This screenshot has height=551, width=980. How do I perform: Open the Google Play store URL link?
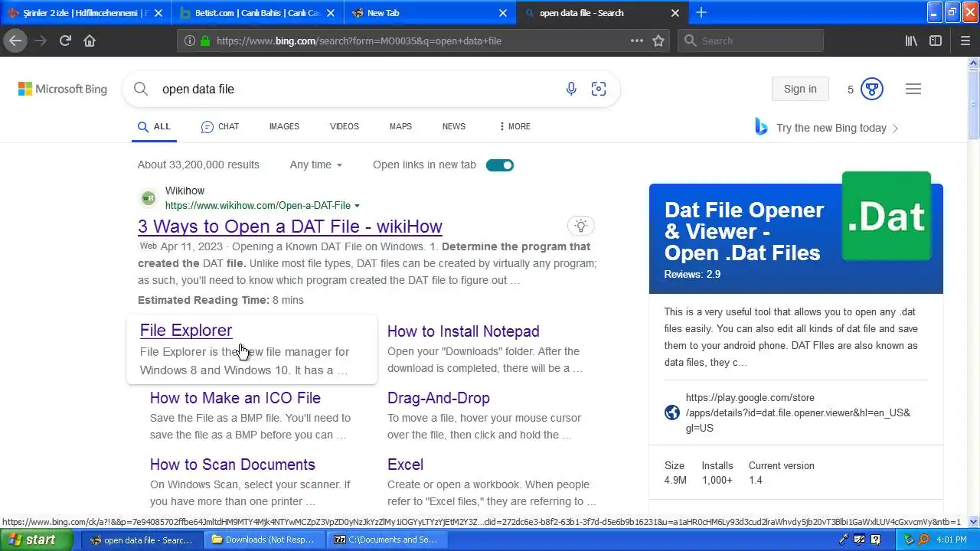pos(798,412)
